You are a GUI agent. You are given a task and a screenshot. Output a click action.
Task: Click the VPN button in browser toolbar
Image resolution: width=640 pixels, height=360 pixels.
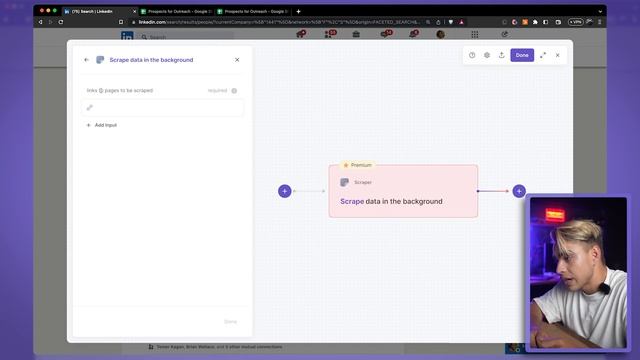click(576, 22)
